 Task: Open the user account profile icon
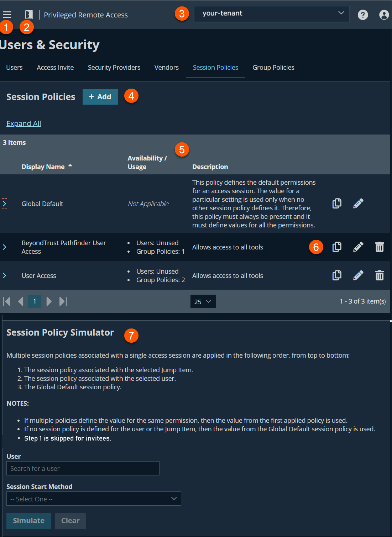click(384, 15)
